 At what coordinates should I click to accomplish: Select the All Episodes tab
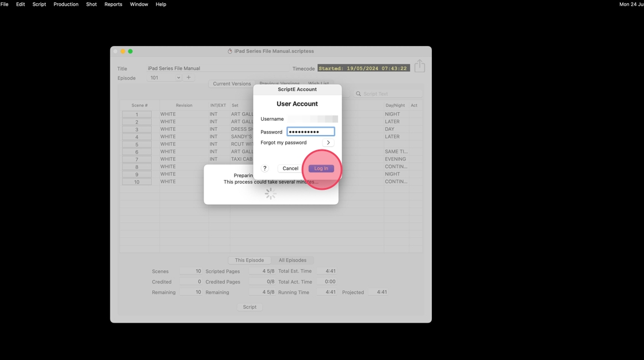[x=293, y=260]
